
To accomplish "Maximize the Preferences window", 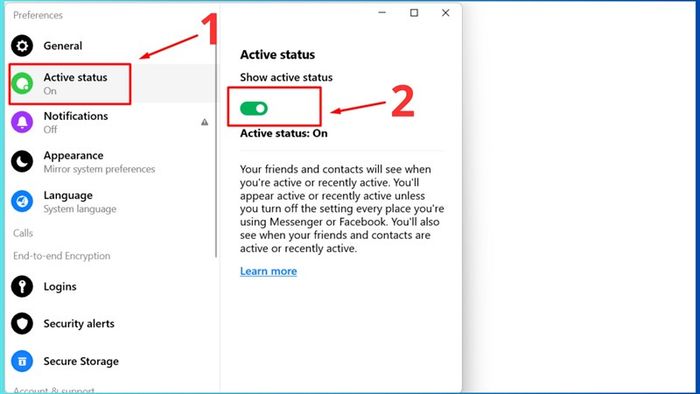I will (414, 13).
